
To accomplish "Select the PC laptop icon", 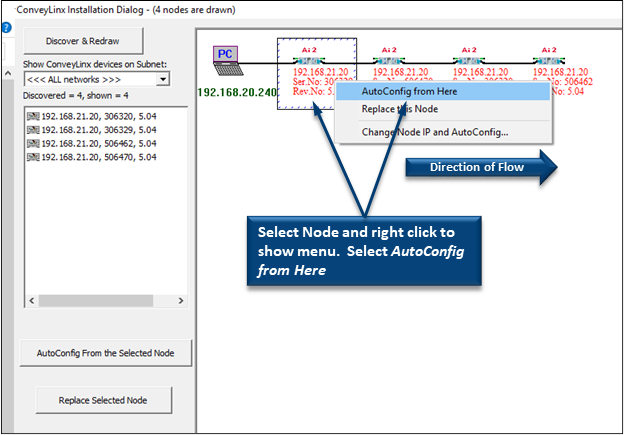I will pos(228,60).
